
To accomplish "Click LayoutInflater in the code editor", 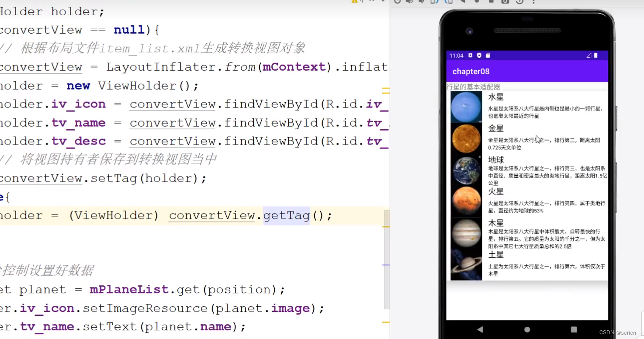I will pos(160,67).
